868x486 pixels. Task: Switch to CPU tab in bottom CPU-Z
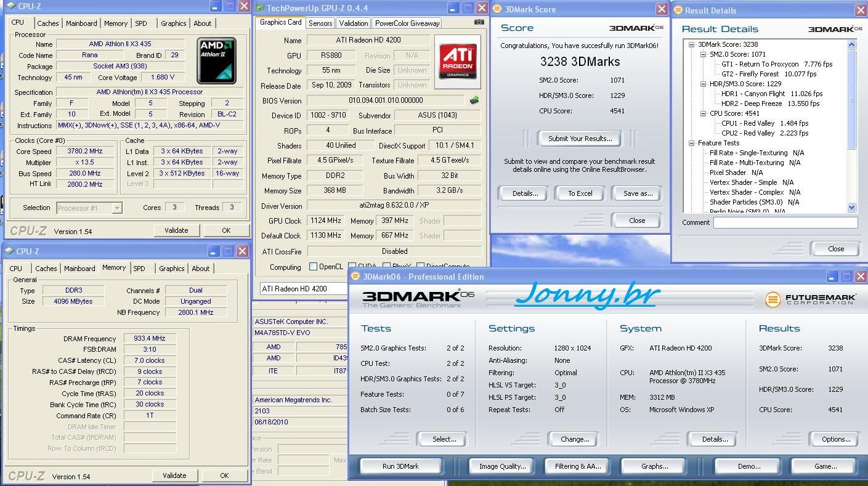(16, 269)
